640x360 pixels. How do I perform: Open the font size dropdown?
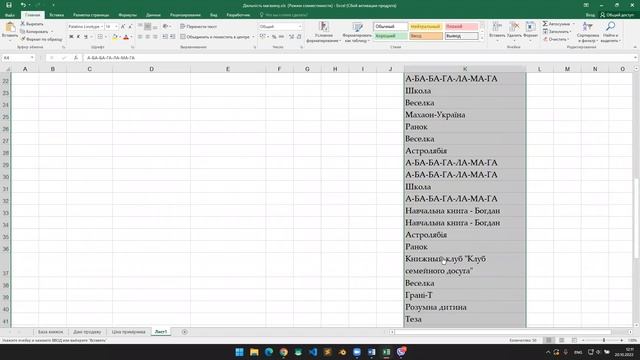(116, 27)
